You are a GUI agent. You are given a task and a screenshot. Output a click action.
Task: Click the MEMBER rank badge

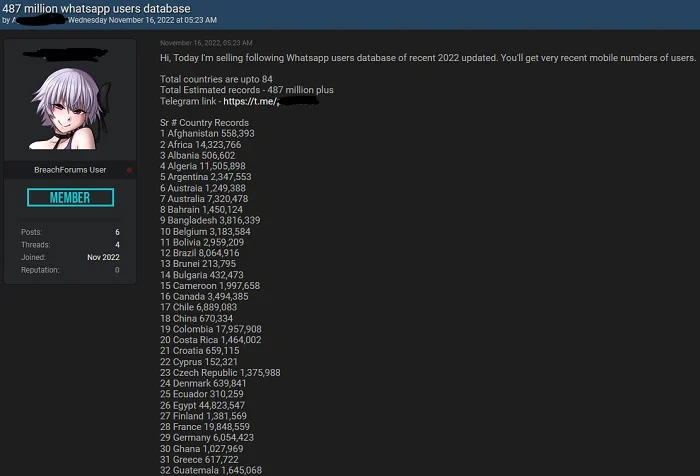click(x=70, y=198)
